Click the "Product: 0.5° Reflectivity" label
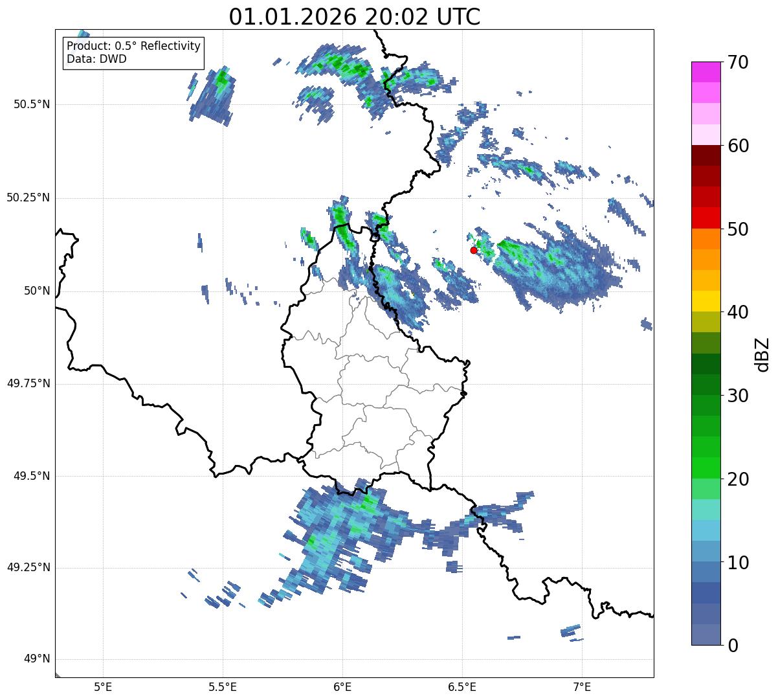This screenshot has height=700, width=778. [x=133, y=47]
